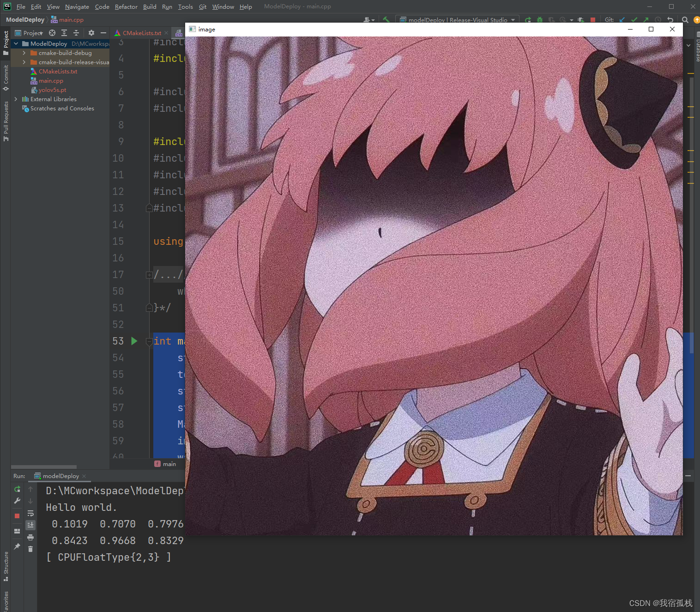
Task: Toggle soft-wrap in the Run console
Action: tap(30, 513)
